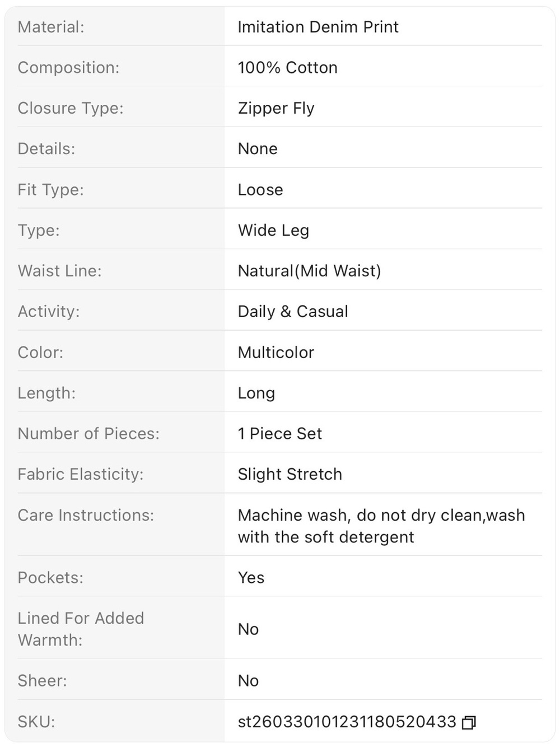
Task: Tap the Daily & Casual activity value
Action: pos(293,312)
